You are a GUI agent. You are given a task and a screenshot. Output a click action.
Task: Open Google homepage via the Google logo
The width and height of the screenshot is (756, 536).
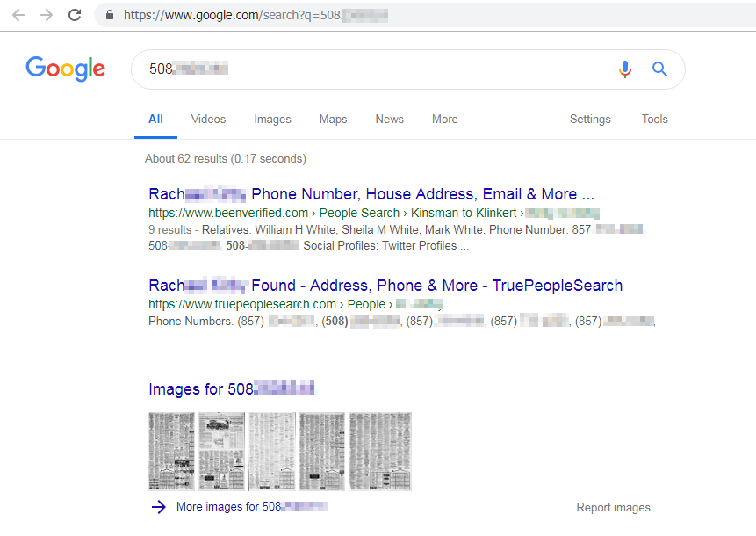point(65,69)
